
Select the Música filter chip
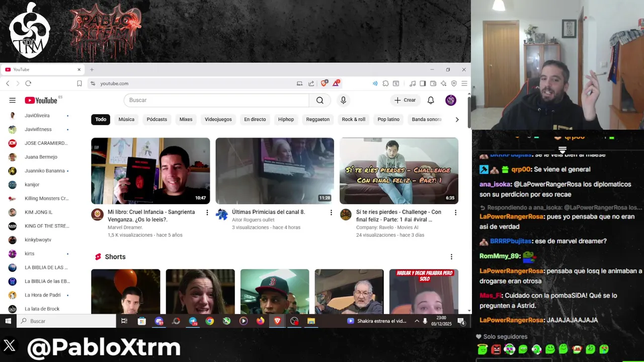[126, 120]
